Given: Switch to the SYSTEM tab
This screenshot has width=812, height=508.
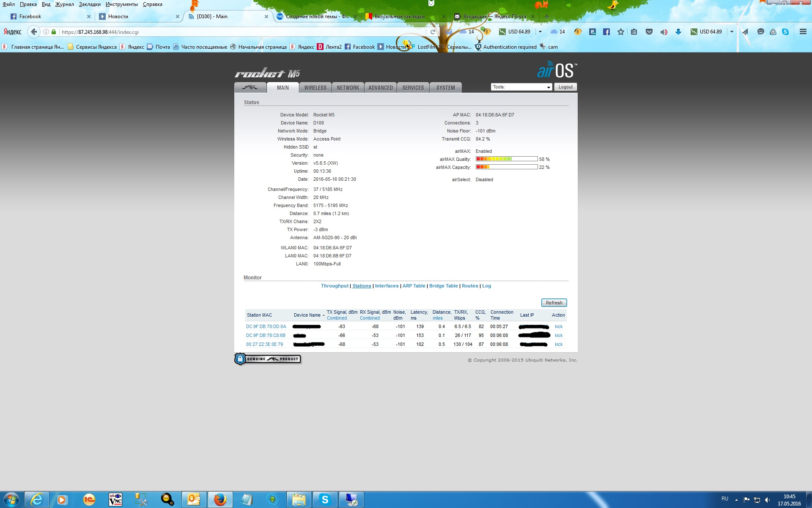Looking at the screenshot, I should [x=445, y=88].
